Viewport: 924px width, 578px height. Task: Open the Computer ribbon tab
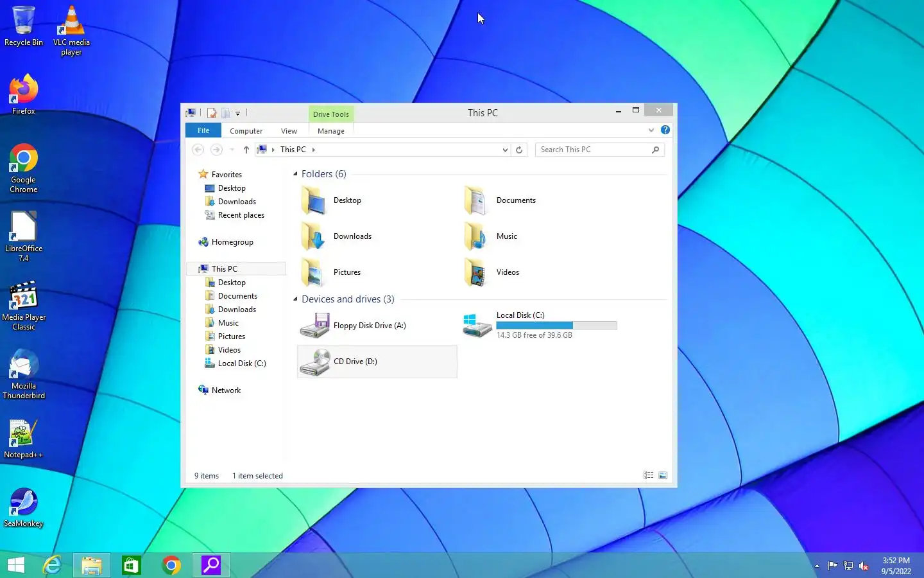coord(246,131)
